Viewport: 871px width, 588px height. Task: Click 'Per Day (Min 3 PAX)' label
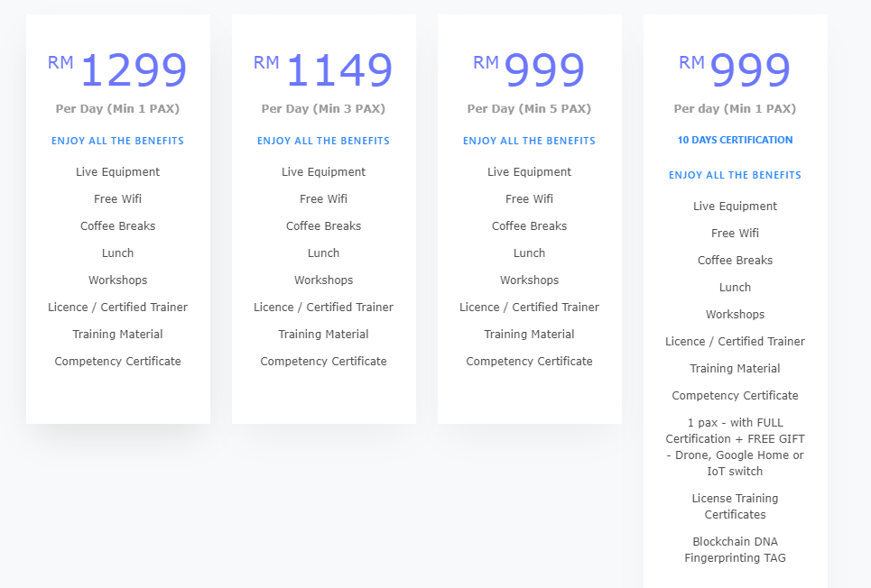click(x=323, y=109)
